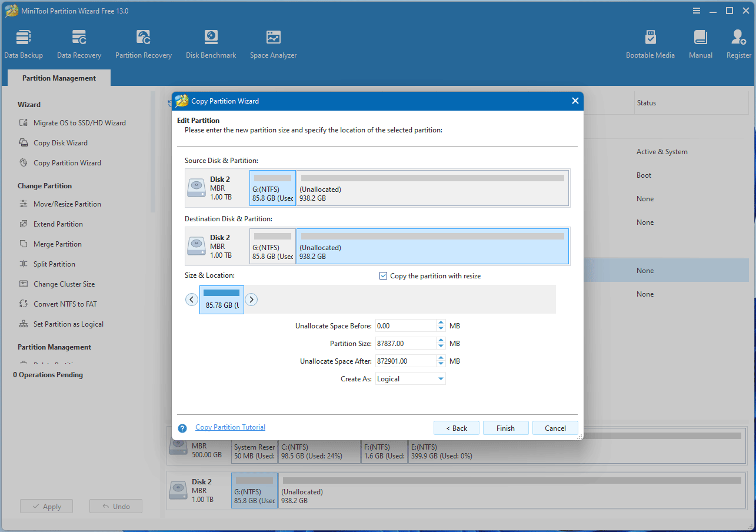Image resolution: width=756 pixels, height=532 pixels.
Task: Open the Manual
Action: (700, 44)
